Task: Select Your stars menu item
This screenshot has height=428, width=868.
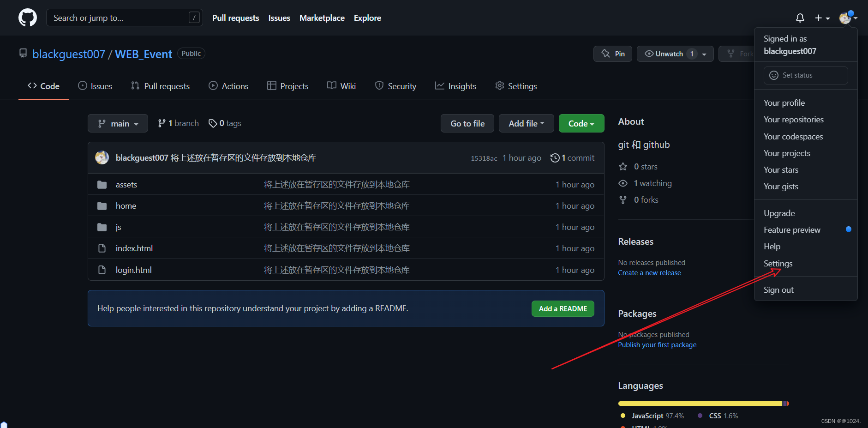Action: click(x=806, y=170)
